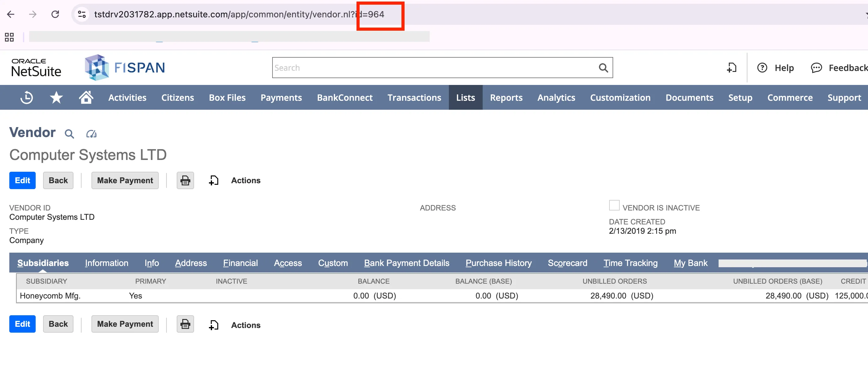
Task: Select the Subsidiaries subtab
Action: tap(43, 263)
